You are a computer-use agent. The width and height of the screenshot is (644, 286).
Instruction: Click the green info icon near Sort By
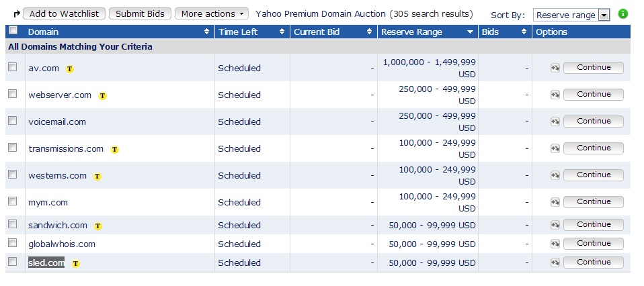[622, 13]
